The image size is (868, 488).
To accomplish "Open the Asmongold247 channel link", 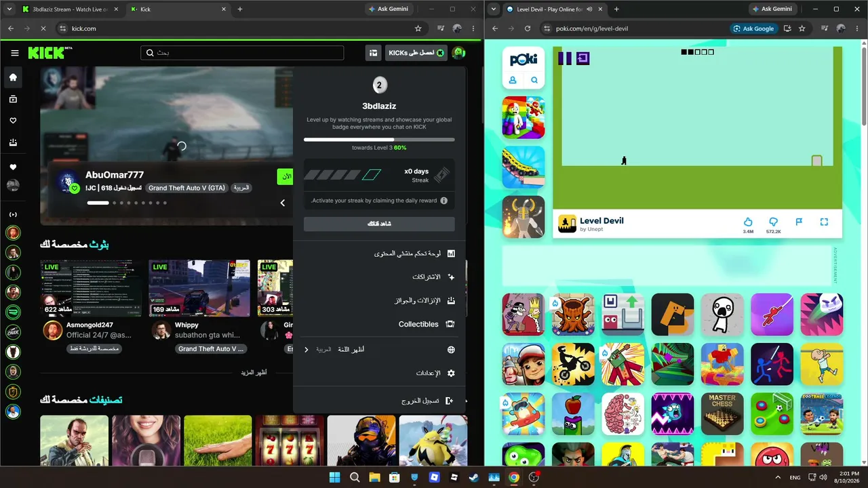I will (90, 325).
